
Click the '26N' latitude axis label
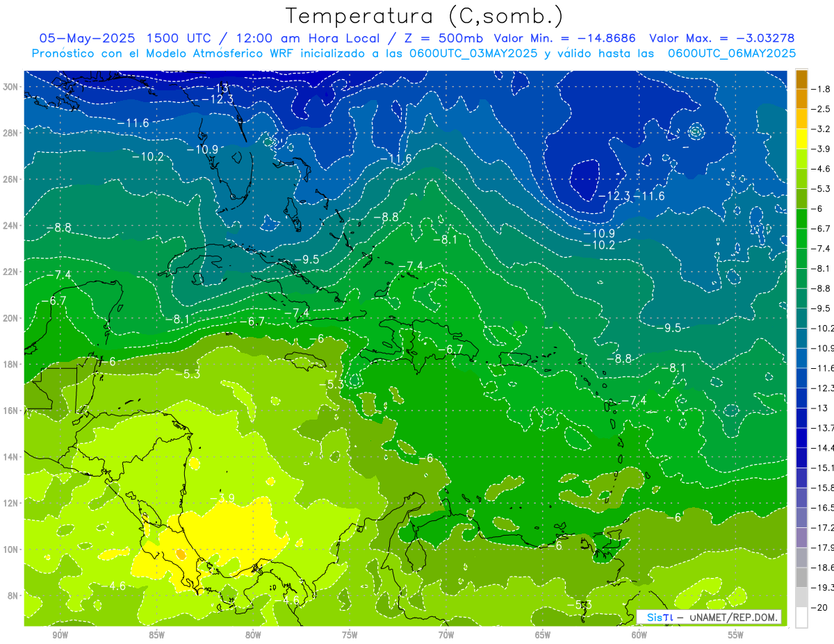click(x=11, y=179)
